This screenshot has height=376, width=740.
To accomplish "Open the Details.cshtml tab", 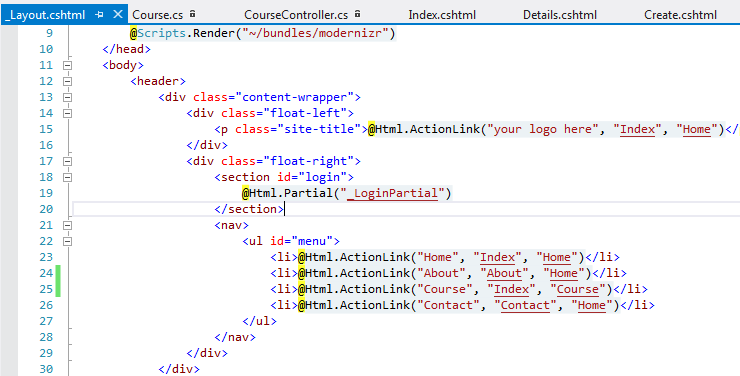I will [560, 15].
